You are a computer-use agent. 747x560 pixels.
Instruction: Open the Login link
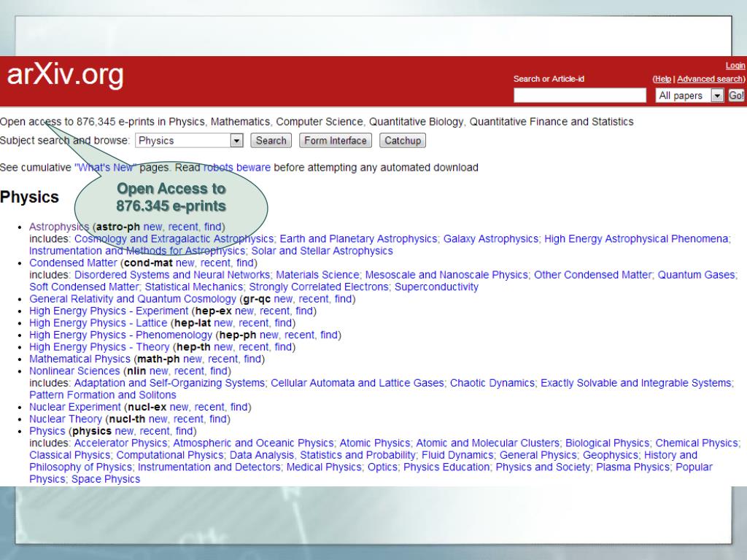735,66
